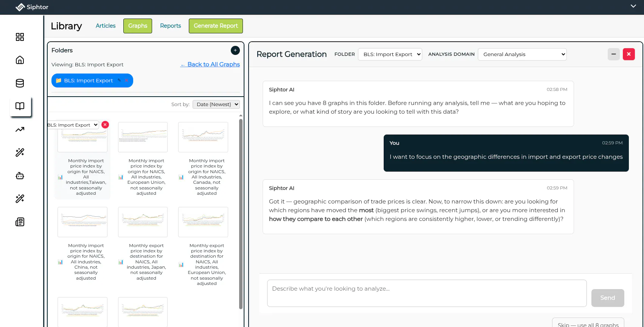This screenshot has height=327, width=644.
Task: Click the bar chart icon beside the China graph title
Action: pos(61,262)
